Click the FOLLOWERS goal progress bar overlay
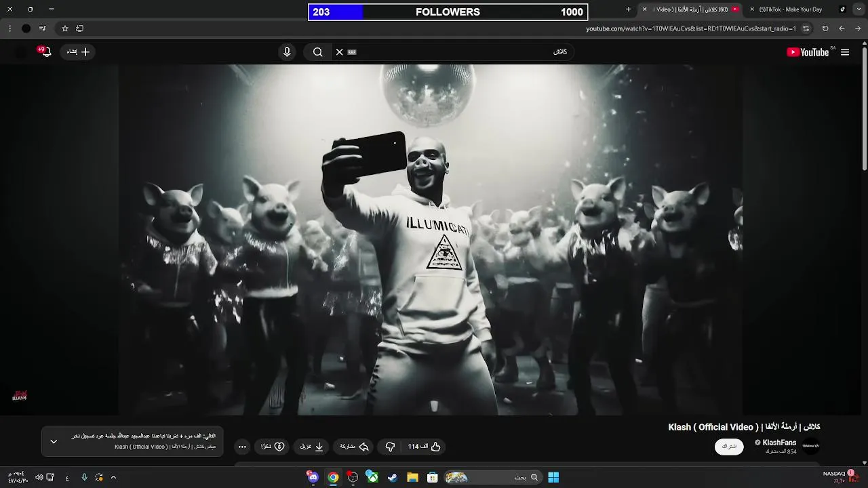 coord(448,12)
